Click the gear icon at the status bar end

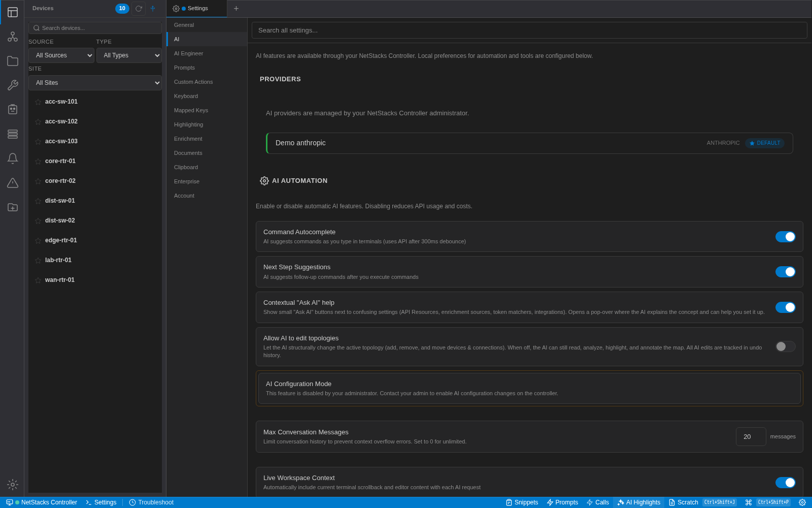802,502
